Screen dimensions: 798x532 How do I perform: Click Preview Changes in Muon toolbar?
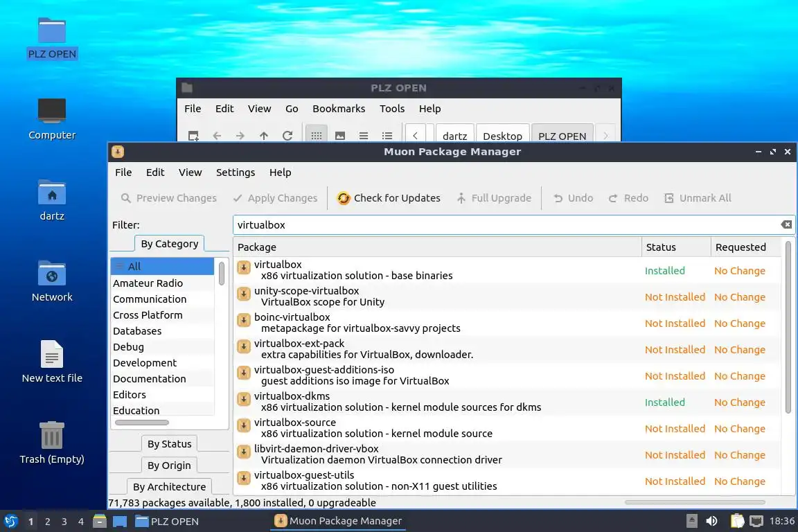tap(168, 198)
